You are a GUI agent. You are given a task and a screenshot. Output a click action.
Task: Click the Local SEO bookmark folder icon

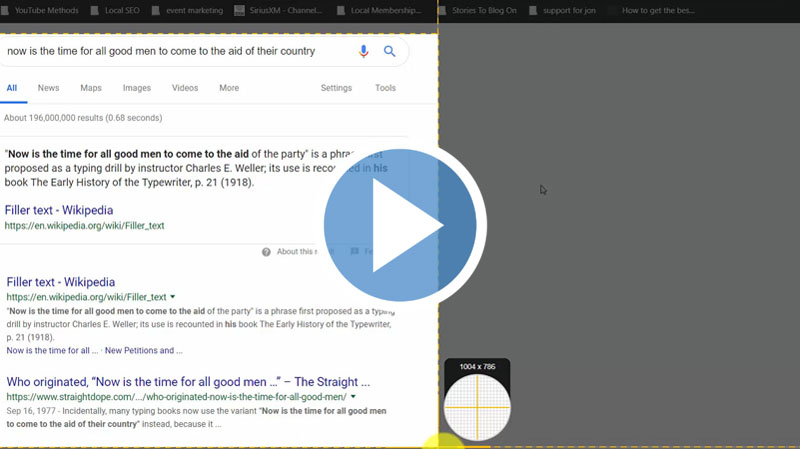95,11
